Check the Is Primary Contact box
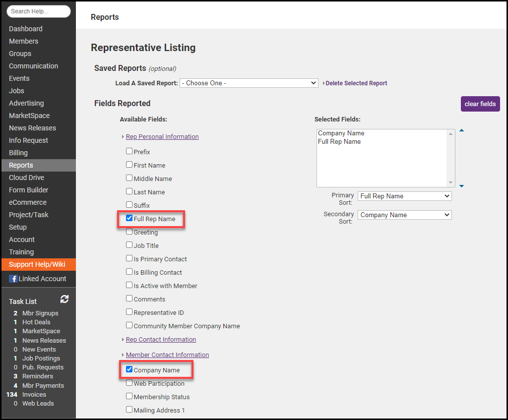 point(129,258)
